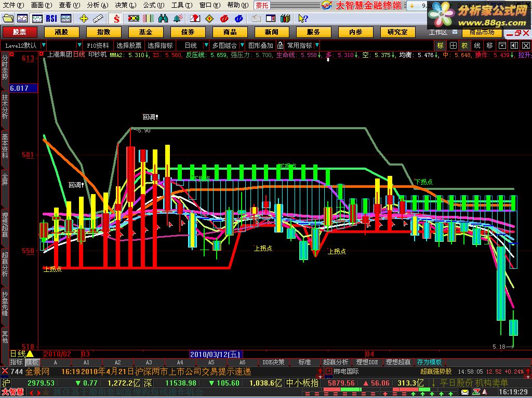Toggle the 指标 mode at bottom left
Screen dimensions: 532x398
tap(16, 362)
